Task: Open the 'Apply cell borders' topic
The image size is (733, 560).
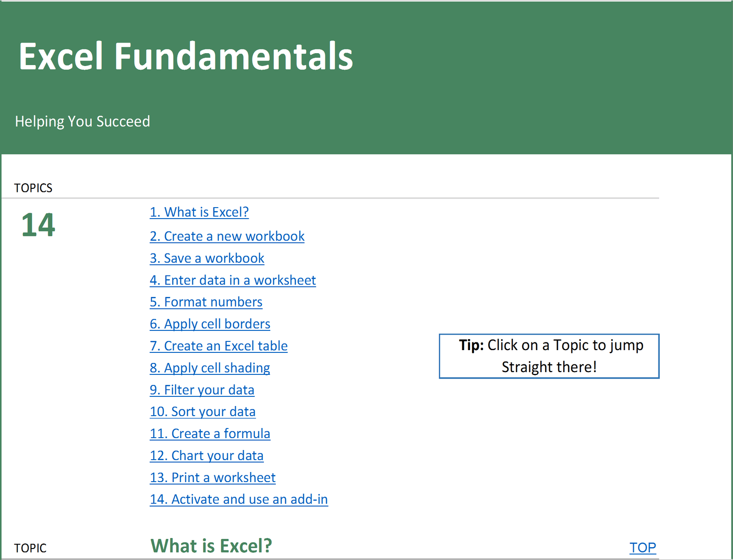Action: [209, 324]
